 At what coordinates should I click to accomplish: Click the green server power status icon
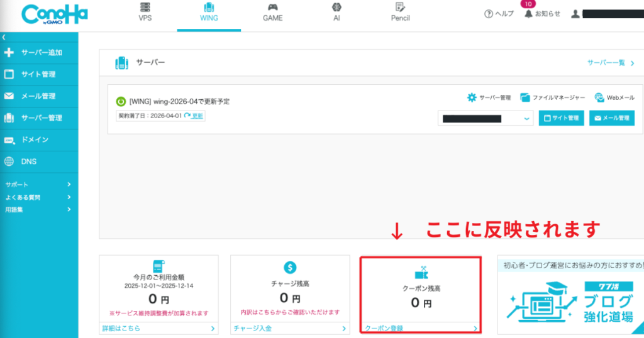click(x=121, y=101)
